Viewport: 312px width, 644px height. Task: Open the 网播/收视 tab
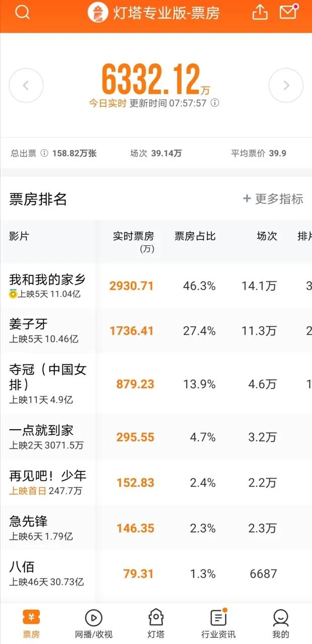point(94,624)
